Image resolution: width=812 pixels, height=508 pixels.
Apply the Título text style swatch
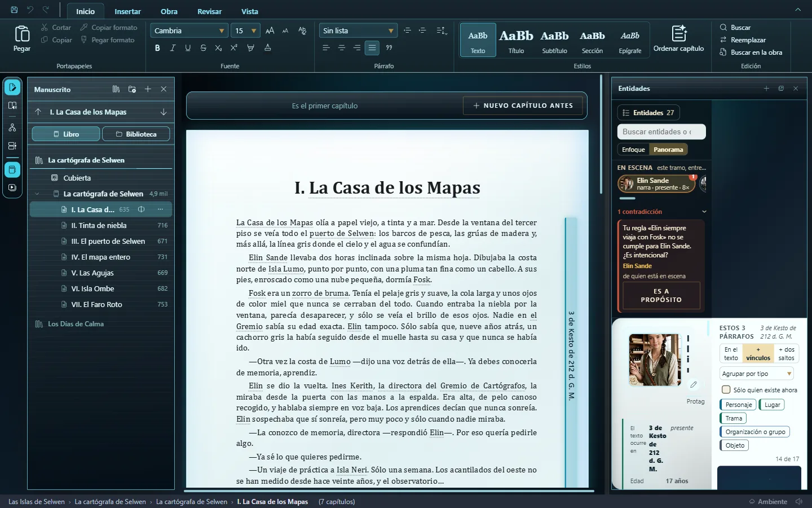(x=516, y=41)
